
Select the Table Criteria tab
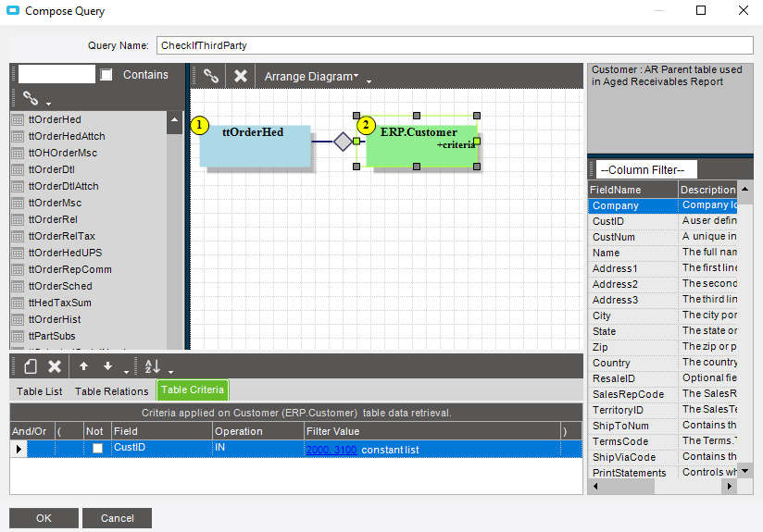point(193,390)
